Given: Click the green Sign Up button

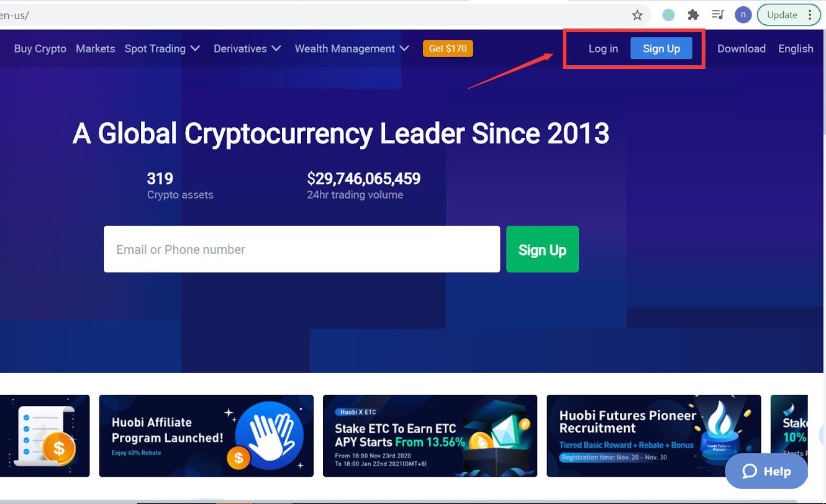Looking at the screenshot, I should pos(542,249).
